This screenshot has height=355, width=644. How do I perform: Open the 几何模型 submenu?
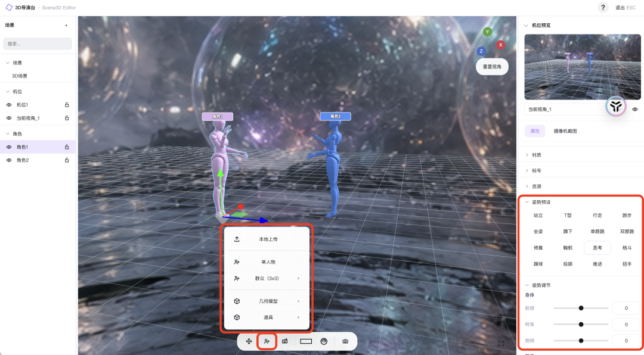(268, 301)
